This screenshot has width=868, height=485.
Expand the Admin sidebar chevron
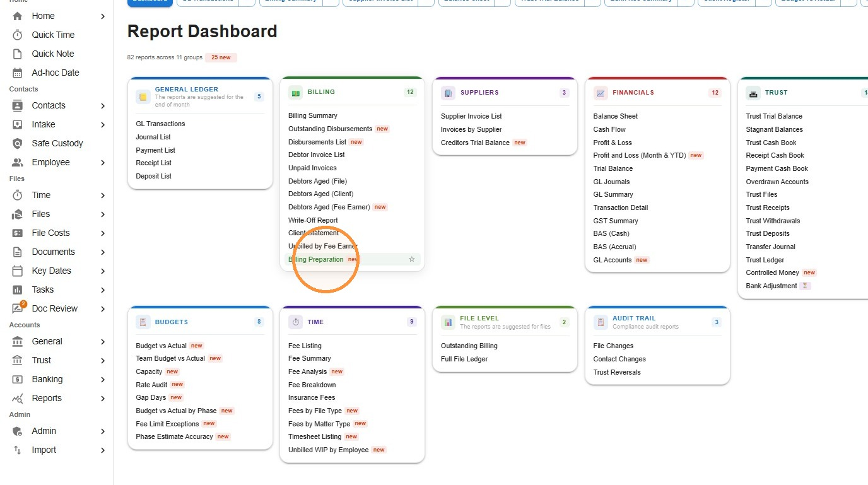click(103, 431)
